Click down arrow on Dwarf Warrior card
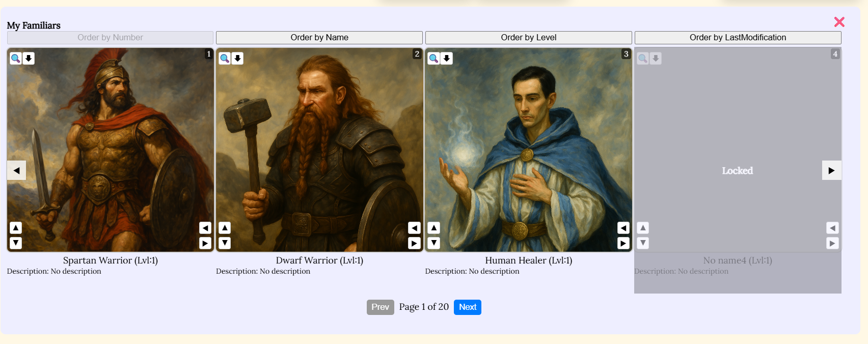This screenshot has width=868, height=344. (225, 243)
